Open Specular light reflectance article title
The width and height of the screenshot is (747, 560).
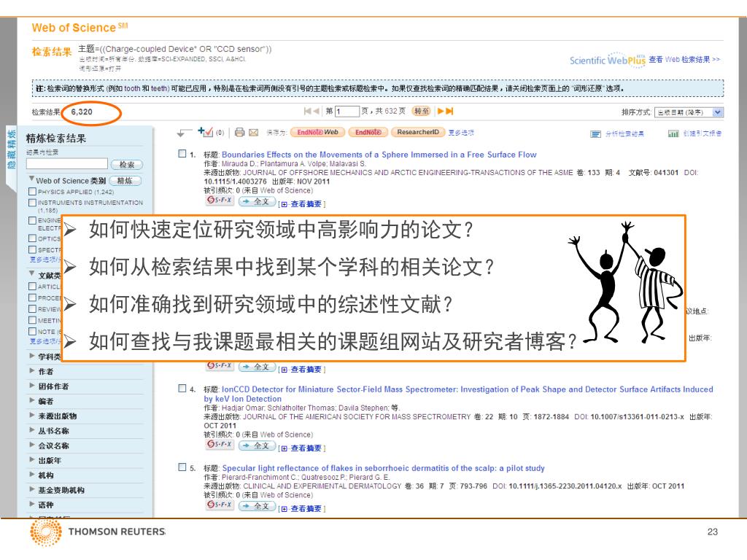coord(383,468)
